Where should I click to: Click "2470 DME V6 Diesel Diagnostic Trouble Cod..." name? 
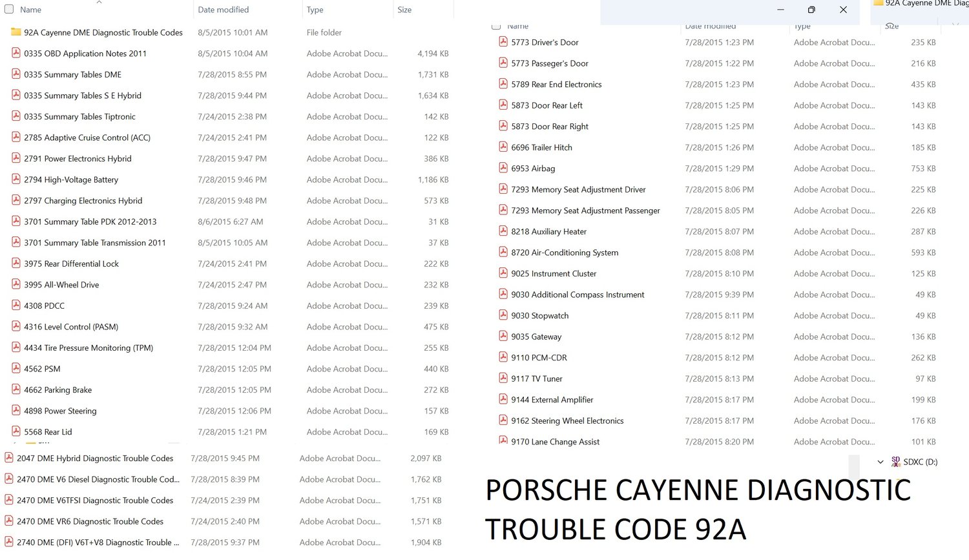tap(98, 479)
